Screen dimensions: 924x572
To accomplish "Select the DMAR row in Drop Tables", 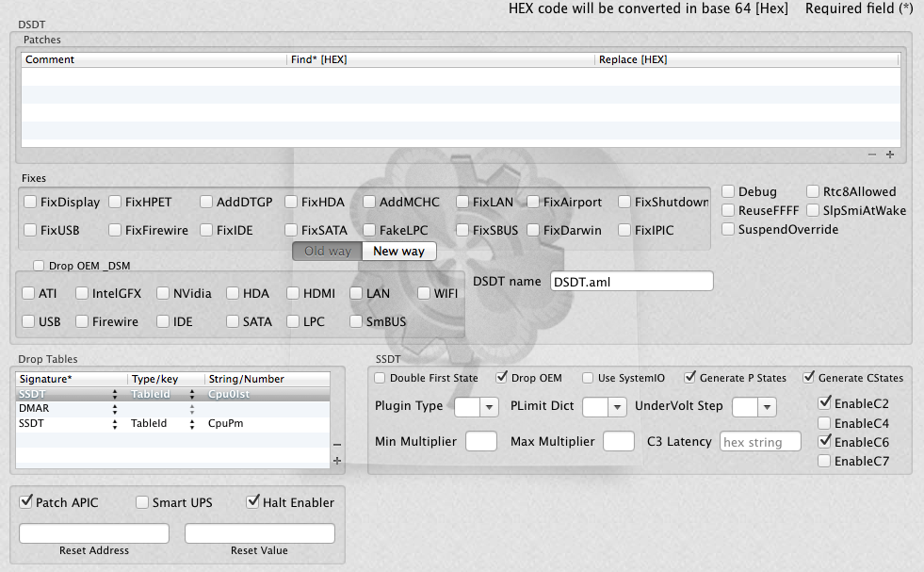I will tap(172, 409).
